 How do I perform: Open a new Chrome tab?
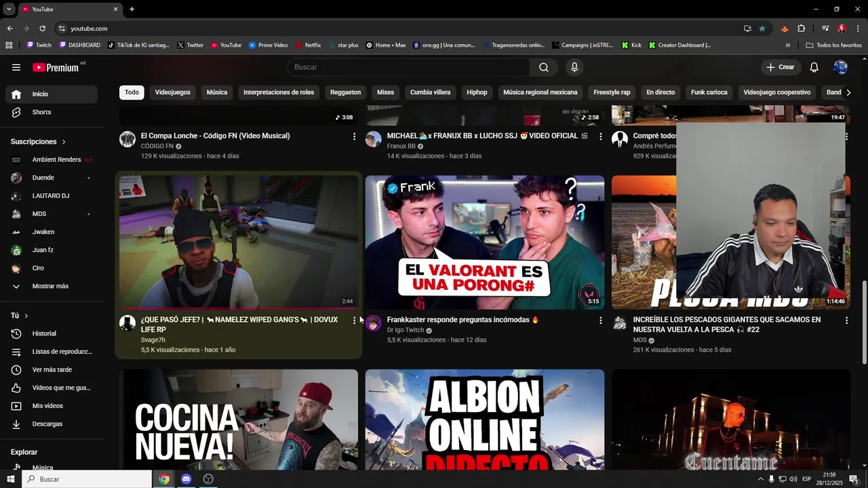click(x=132, y=9)
